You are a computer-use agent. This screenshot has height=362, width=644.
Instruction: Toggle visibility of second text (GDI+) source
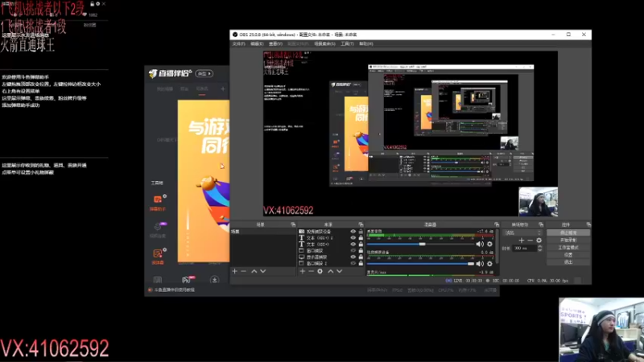pos(353,245)
